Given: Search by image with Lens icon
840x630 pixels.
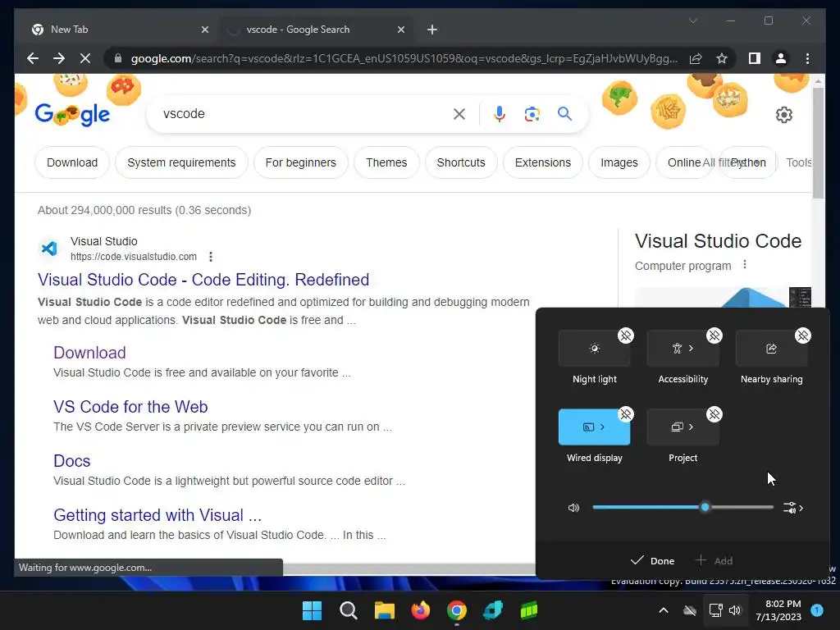Looking at the screenshot, I should click(x=532, y=114).
